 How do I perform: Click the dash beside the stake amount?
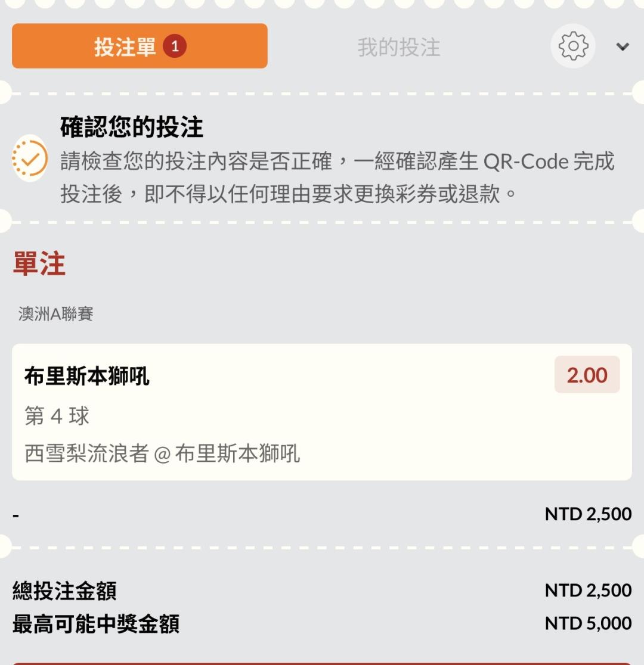click(x=16, y=514)
